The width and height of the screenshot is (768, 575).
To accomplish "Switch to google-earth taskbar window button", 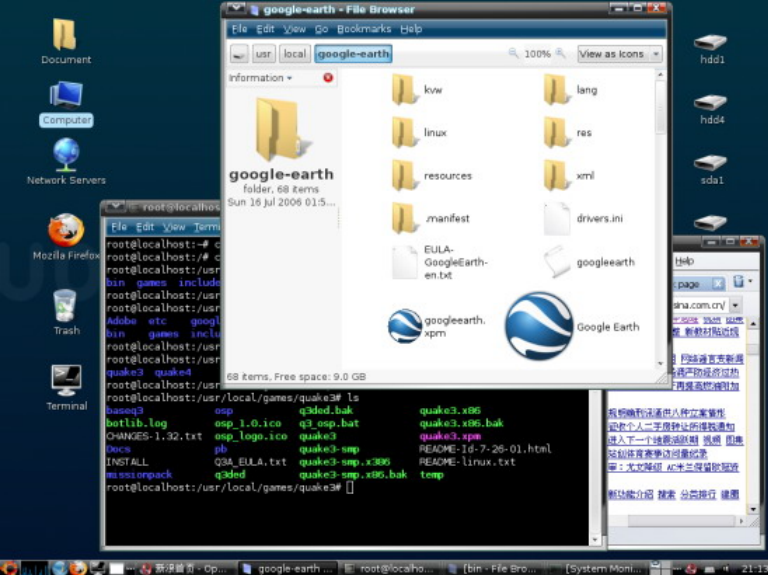I will point(288,569).
